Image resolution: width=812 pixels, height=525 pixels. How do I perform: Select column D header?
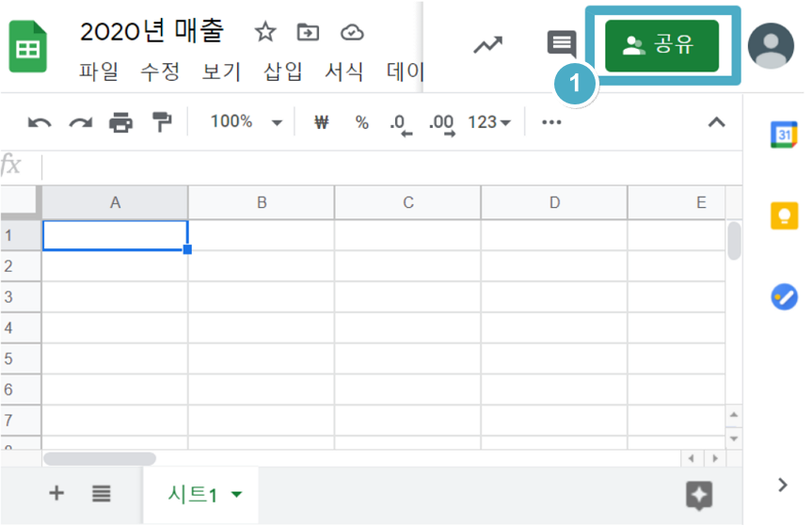click(554, 202)
